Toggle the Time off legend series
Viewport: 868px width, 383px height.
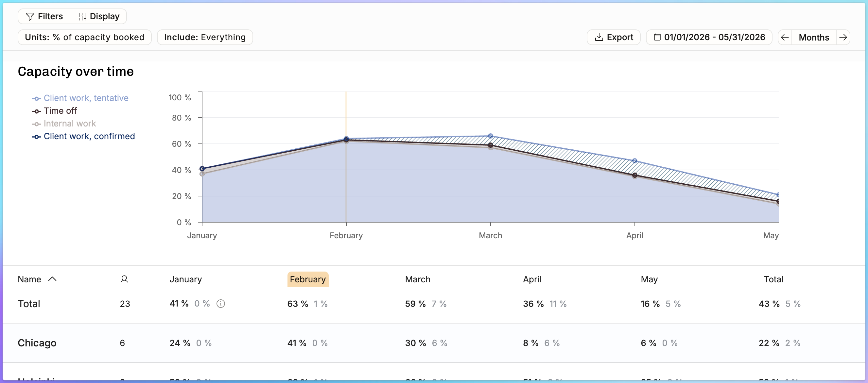pos(54,111)
